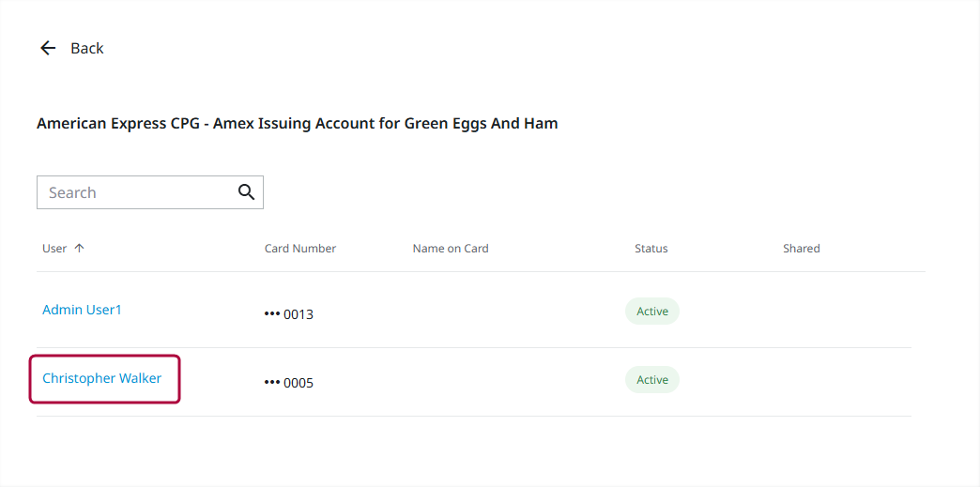Click Active status badge for Christopher Walker

tap(652, 380)
